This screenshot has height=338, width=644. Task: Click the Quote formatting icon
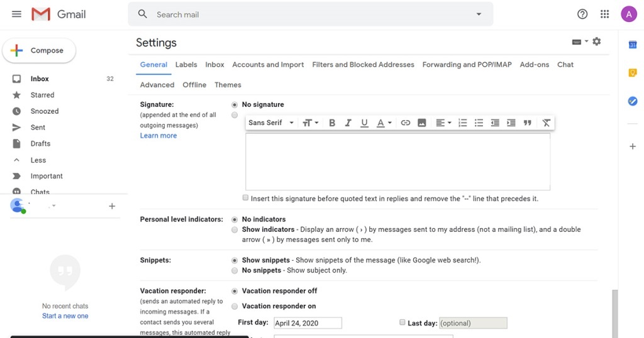(x=528, y=123)
